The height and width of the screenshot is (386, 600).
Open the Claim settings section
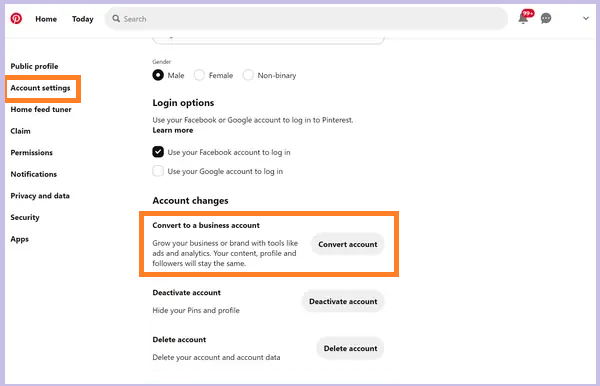[x=20, y=131]
